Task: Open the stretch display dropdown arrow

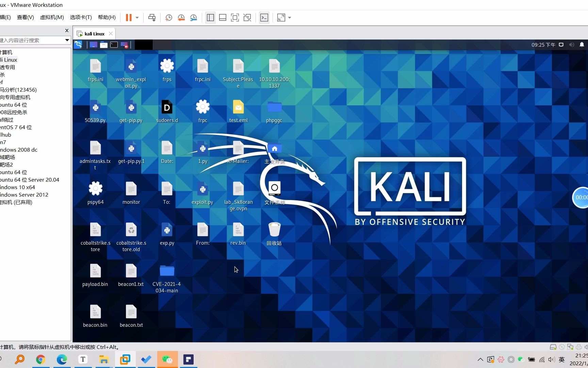Action: coord(290,17)
